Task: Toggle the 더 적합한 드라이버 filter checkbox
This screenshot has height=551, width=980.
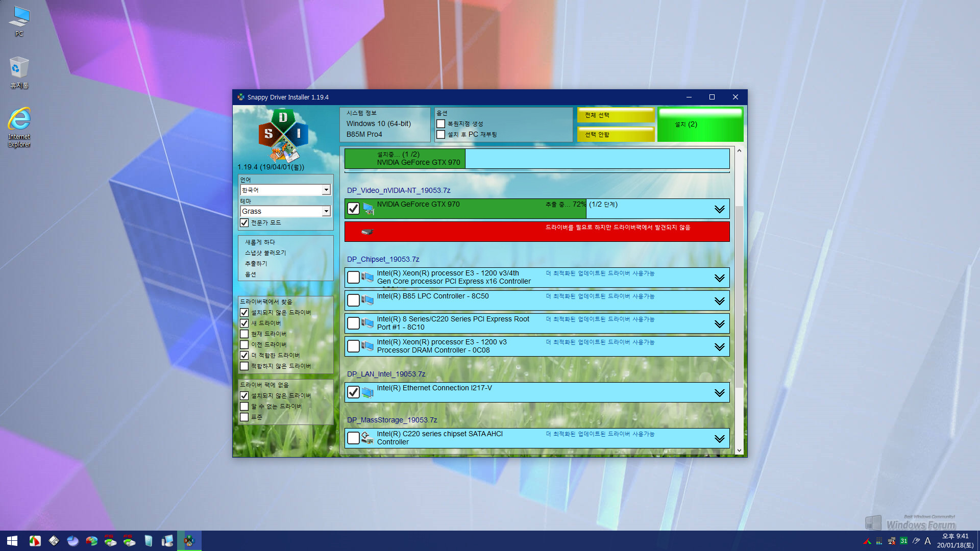Action: tap(244, 356)
